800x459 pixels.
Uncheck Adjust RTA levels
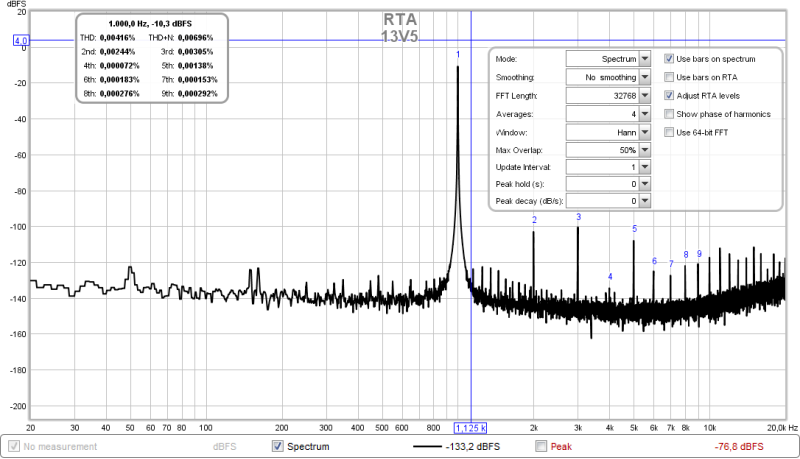point(670,95)
